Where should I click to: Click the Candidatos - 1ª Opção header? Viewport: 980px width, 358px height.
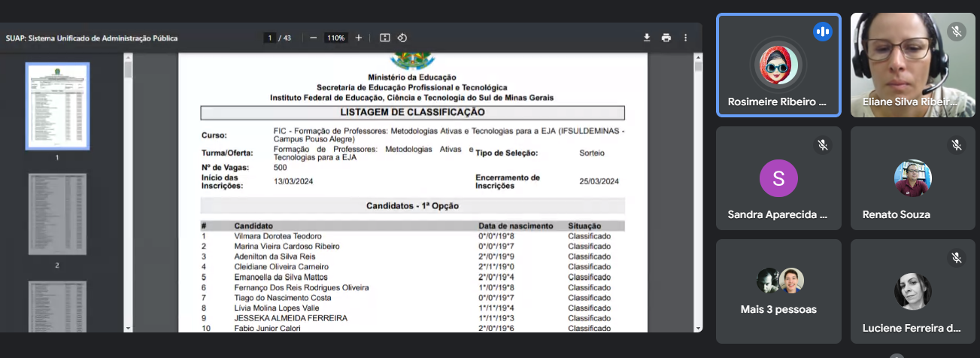pos(412,205)
